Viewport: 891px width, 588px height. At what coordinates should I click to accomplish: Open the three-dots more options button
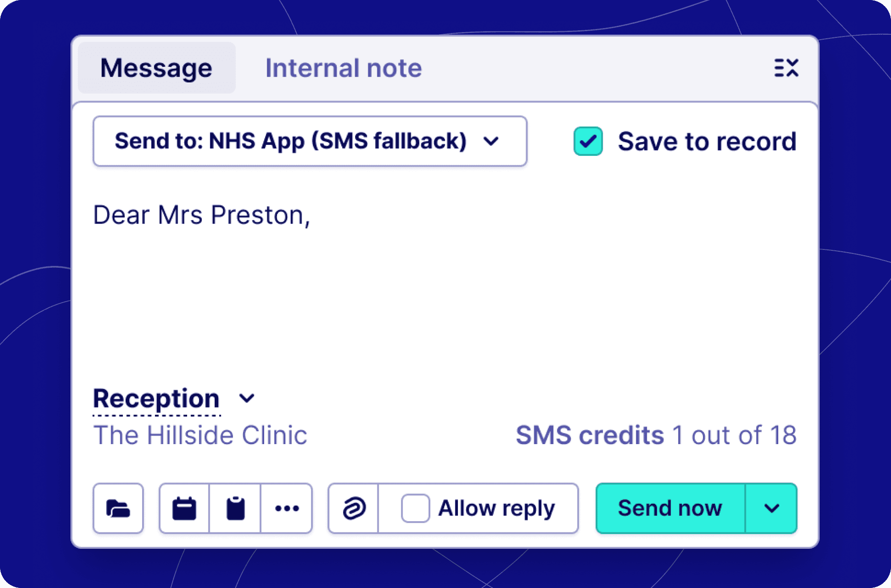pos(287,508)
